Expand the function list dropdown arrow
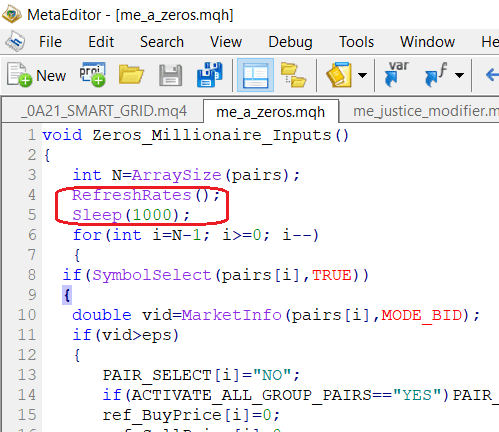 click(x=459, y=75)
